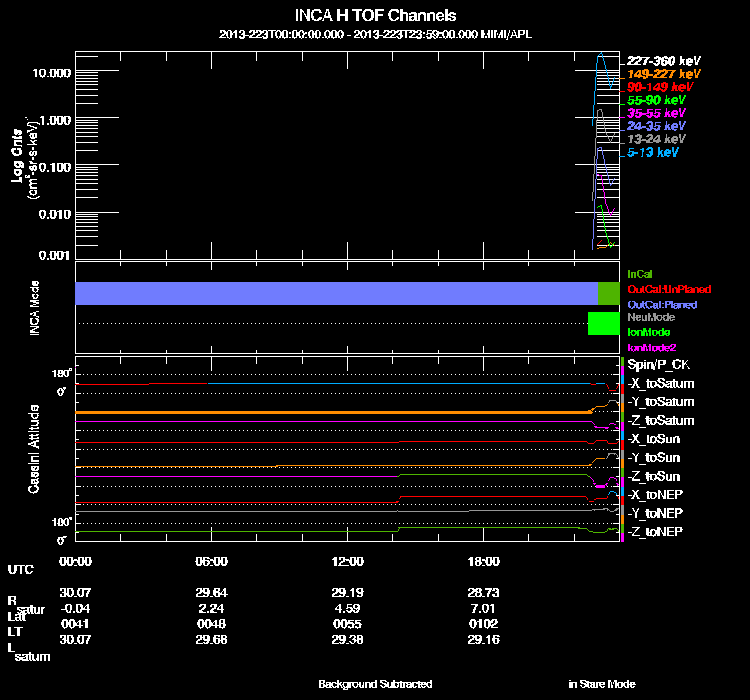750x700 pixels.
Task: Click the bright green IonMode bar
Action: click(x=603, y=323)
